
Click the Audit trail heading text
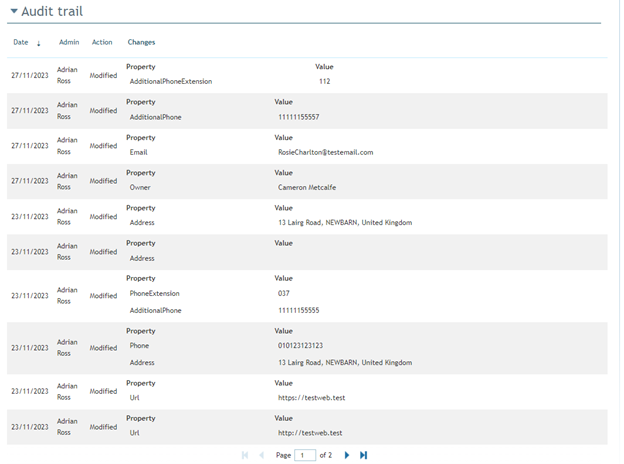[52, 11]
